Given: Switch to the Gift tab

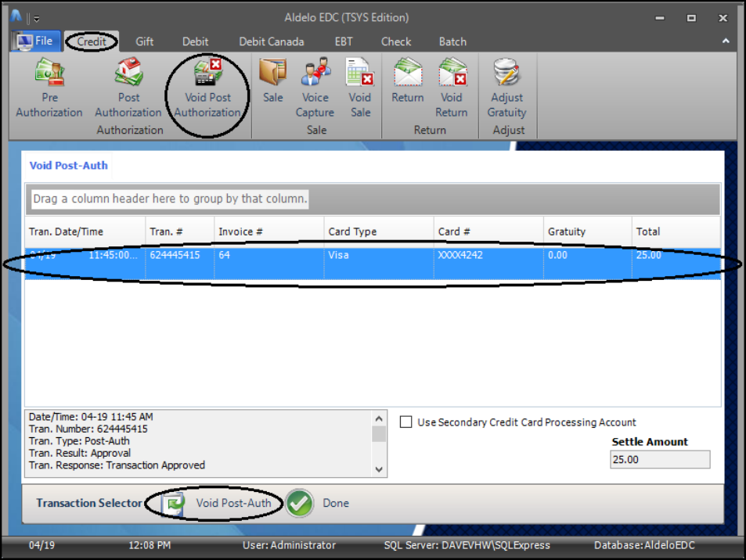Looking at the screenshot, I should click(144, 41).
